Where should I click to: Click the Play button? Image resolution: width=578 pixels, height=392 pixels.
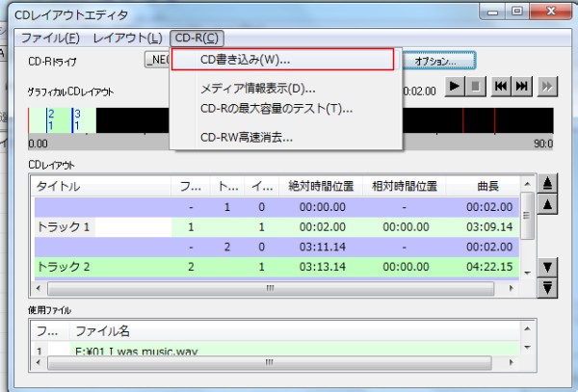pyautogui.click(x=454, y=88)
